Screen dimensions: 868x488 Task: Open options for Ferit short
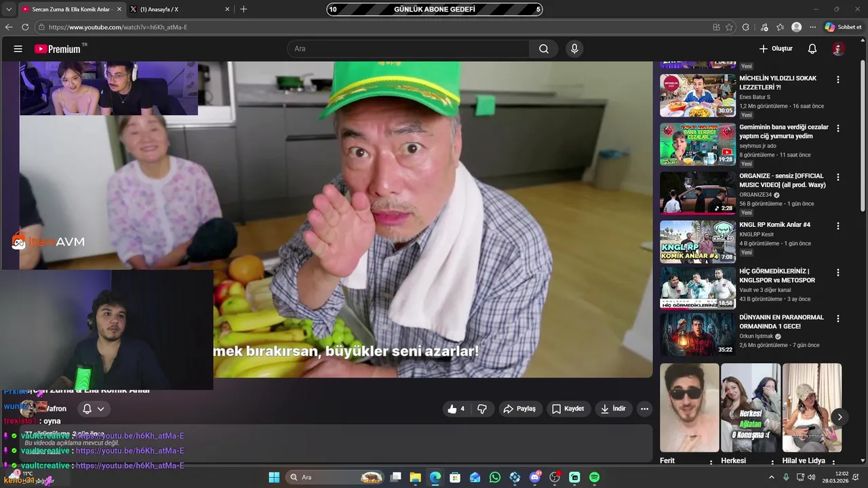(x=711, y=462)
